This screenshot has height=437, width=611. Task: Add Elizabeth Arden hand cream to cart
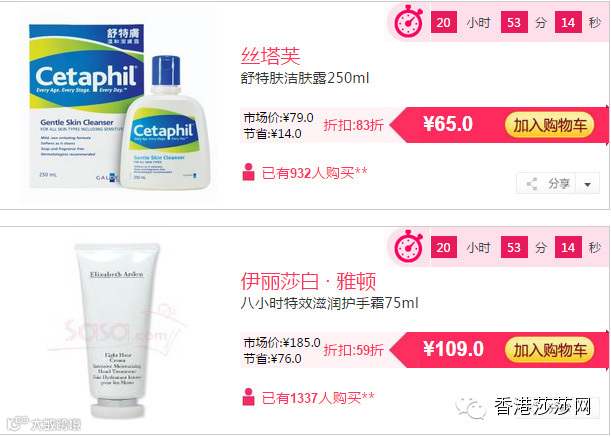point(549,350)
